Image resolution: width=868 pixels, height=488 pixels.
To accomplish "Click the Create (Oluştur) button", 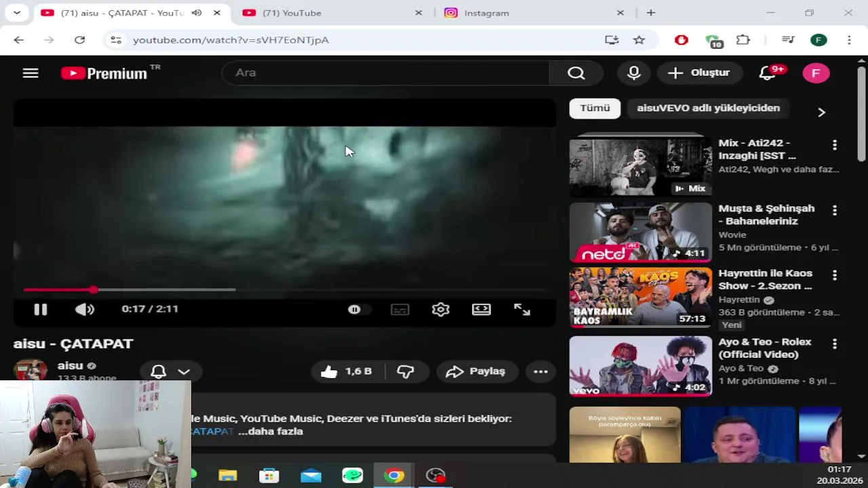I will tap(698, 73).
